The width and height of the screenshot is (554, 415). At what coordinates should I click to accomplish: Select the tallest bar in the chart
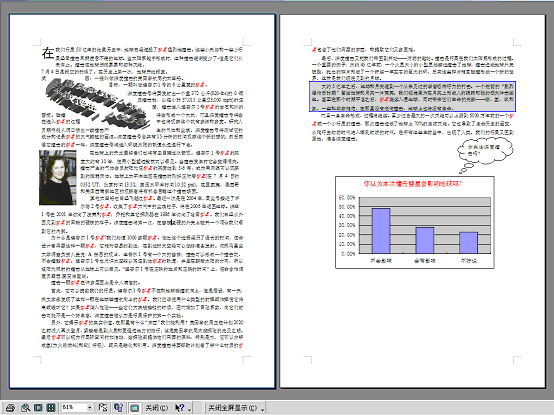[x=381, y=231]
